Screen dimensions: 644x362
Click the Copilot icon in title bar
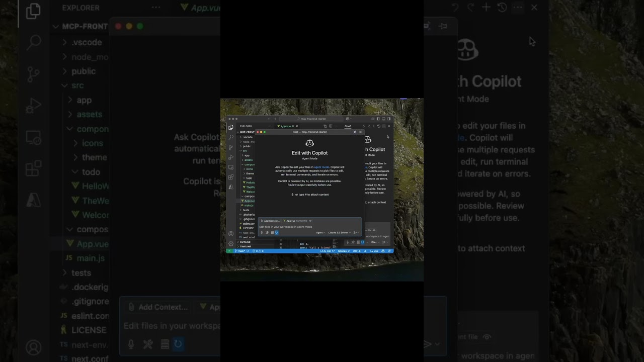point(348,119)
